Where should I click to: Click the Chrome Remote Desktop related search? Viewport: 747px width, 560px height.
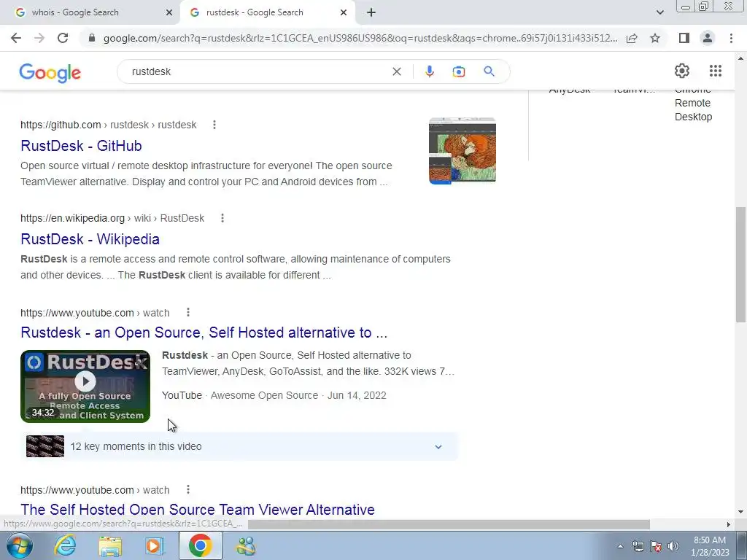pyautogui.click(x=693, y=104)
